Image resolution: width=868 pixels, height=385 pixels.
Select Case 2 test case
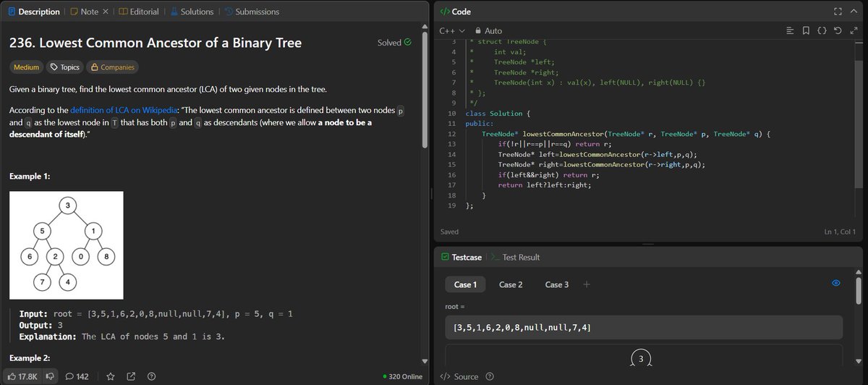point(511,284)
